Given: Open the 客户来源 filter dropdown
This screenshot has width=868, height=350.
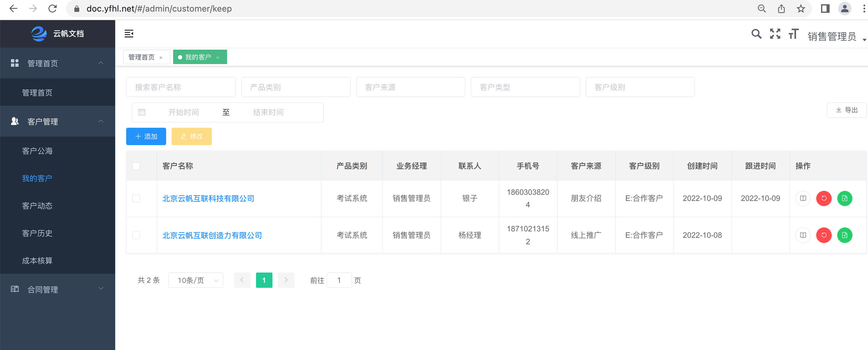Looking at the screenshot, I should [x=411, y=87].
